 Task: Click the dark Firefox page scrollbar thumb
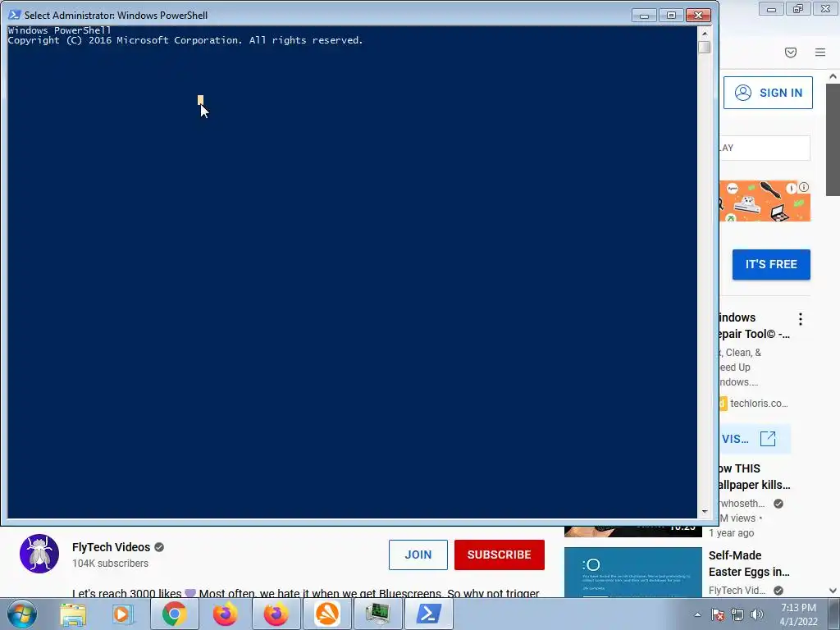[833, 139]
